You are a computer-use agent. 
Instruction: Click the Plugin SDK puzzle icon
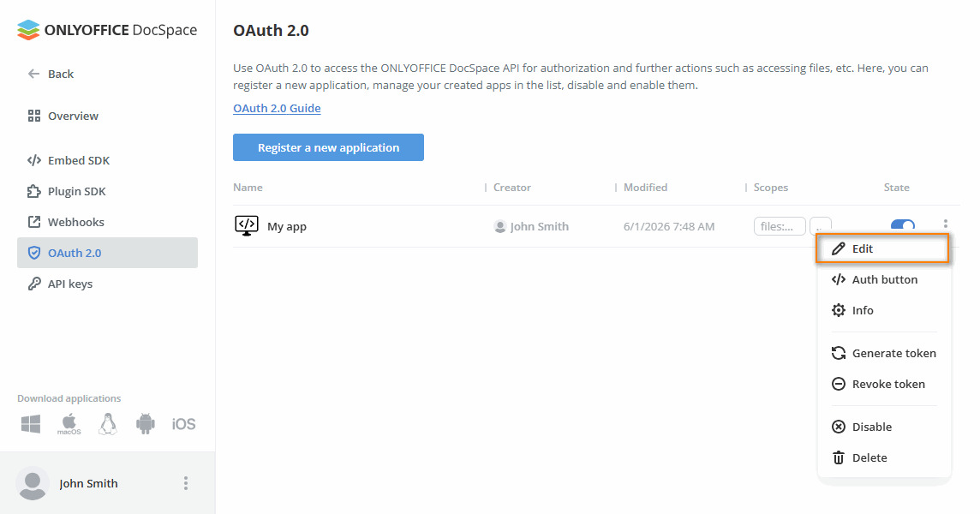(33, 191)
